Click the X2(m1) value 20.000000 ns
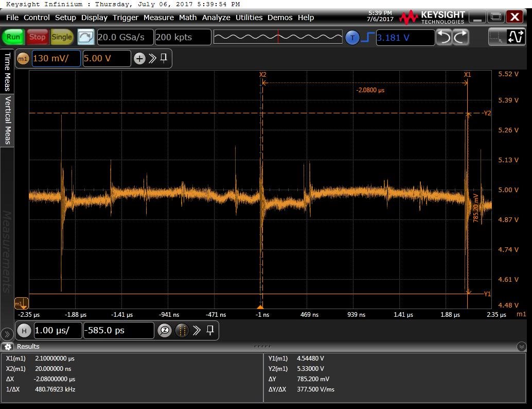Image resolution: width=532 pixels, height=409 pixels. 53,369
